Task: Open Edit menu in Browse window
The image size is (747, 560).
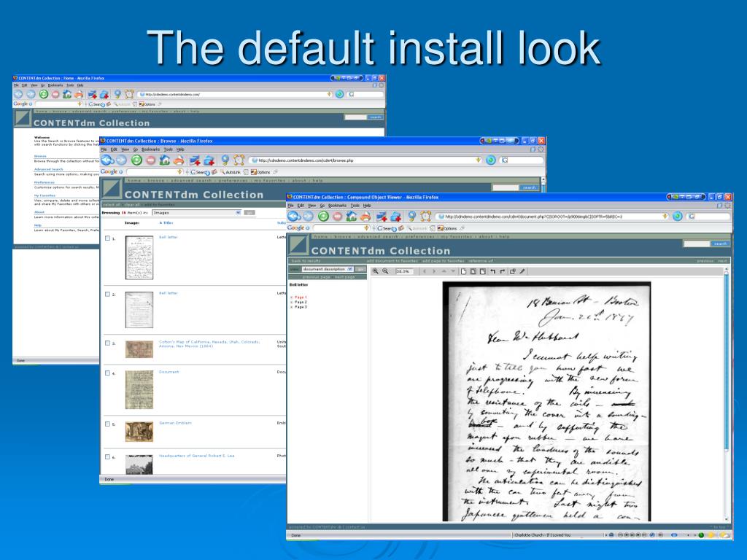Action: point(114,149)
